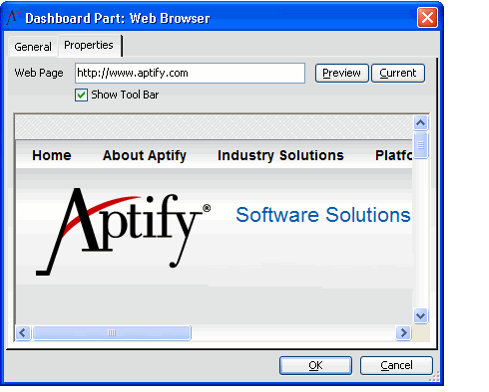Confirm with the OK button
This screenshot has width=489, height=392.
315,366
